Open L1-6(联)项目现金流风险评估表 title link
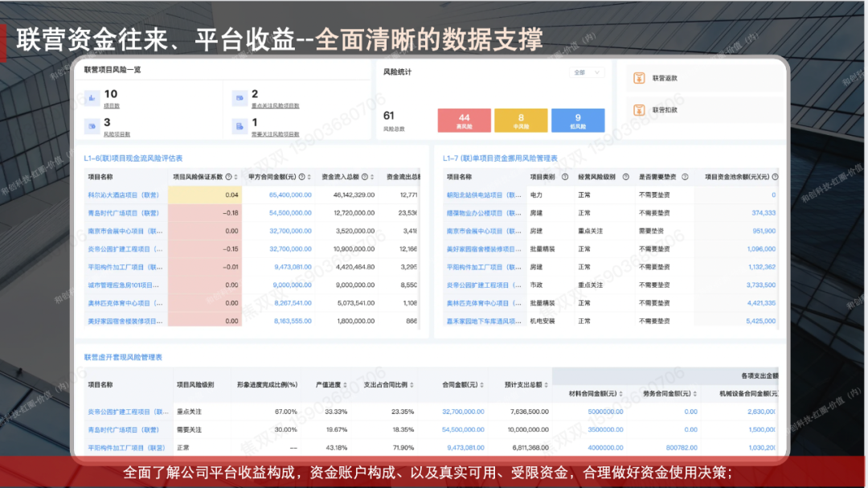This screenshot has width=868, height=488. click(x=133, y=158)
